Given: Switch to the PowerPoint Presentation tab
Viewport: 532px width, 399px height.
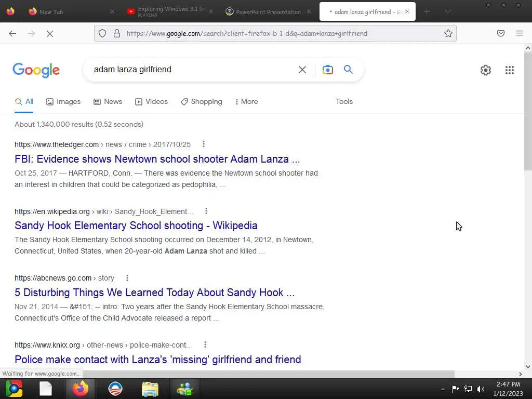Looking at the screenshot, I should (268, 11).
